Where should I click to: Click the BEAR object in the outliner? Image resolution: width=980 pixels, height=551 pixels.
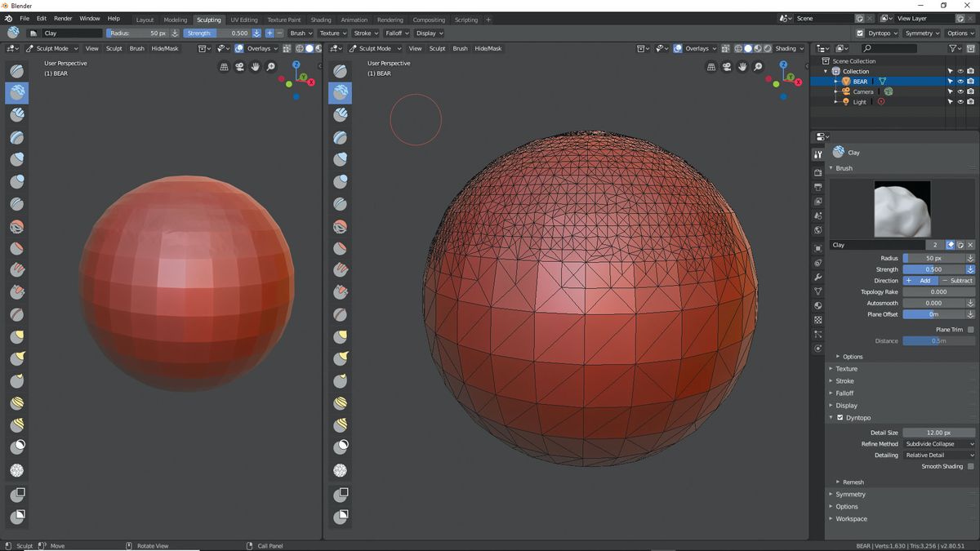pyautogui.click(x=860, y=81)
